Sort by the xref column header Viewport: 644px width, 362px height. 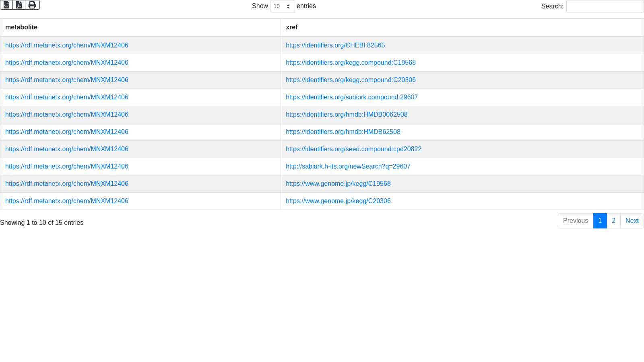coord(291,27)
